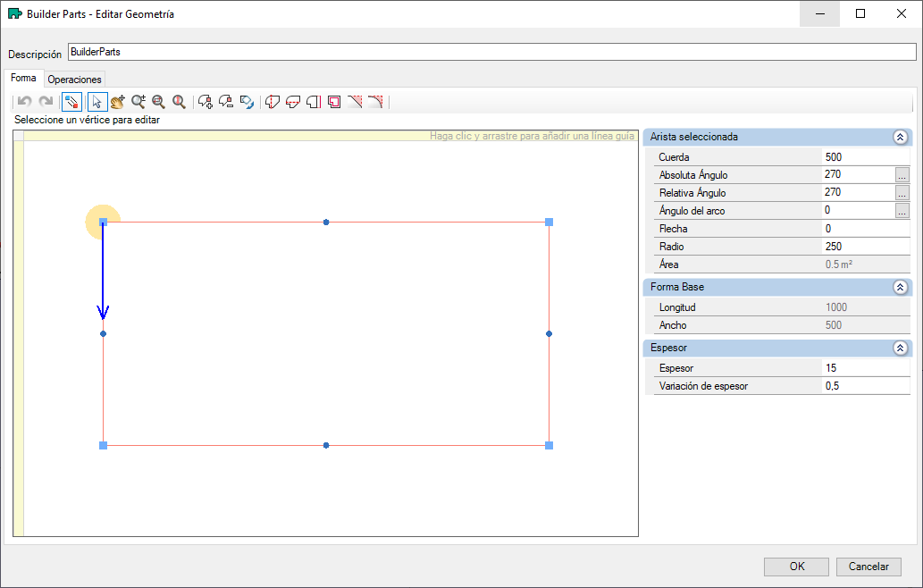
Task: Click the diagonal corner chamfer icon
Action: point(355,102)
